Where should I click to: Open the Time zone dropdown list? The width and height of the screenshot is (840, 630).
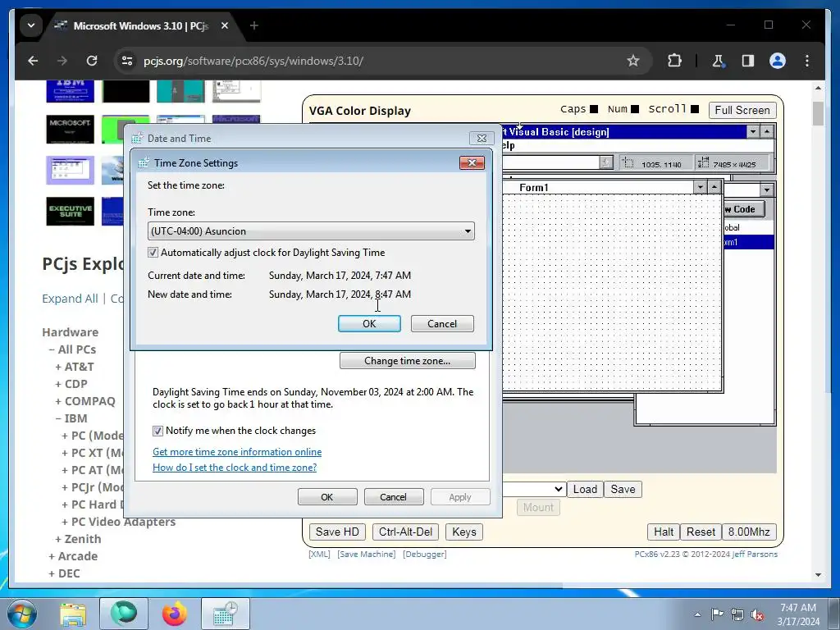311,231
